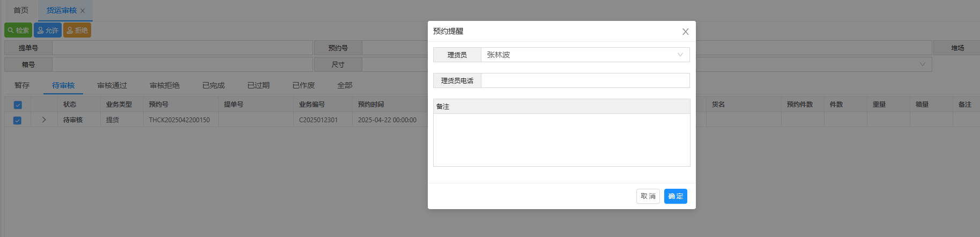Expand the 待审核 row details chevron

tap(44, 120)
